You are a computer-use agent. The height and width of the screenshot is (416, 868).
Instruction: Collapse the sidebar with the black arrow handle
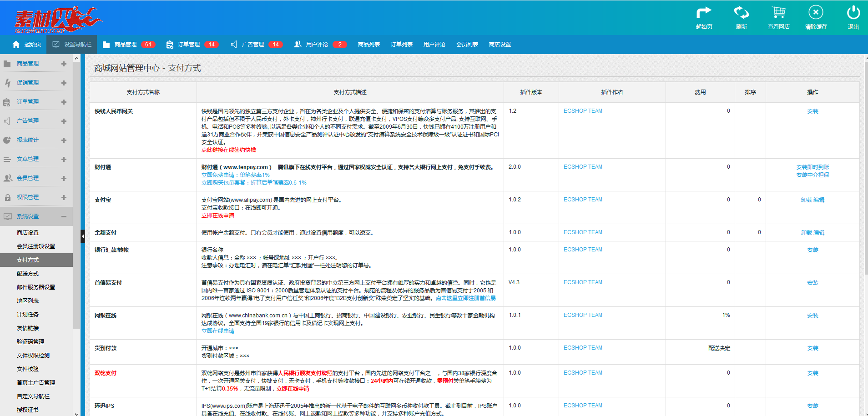click(83, 236)
